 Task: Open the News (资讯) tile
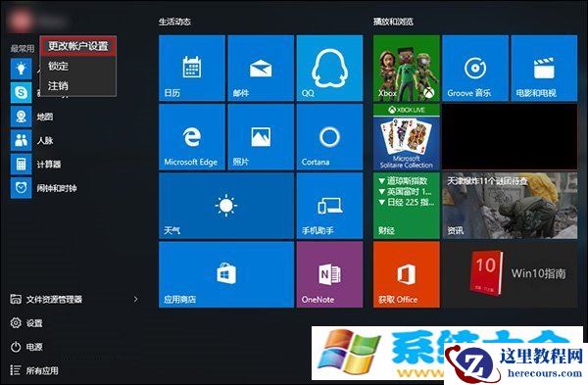(510, 206)
